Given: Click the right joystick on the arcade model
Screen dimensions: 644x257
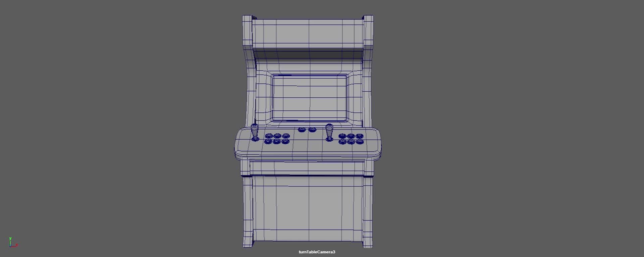Looking at the screenshot, I should click(x=329, y=132).
